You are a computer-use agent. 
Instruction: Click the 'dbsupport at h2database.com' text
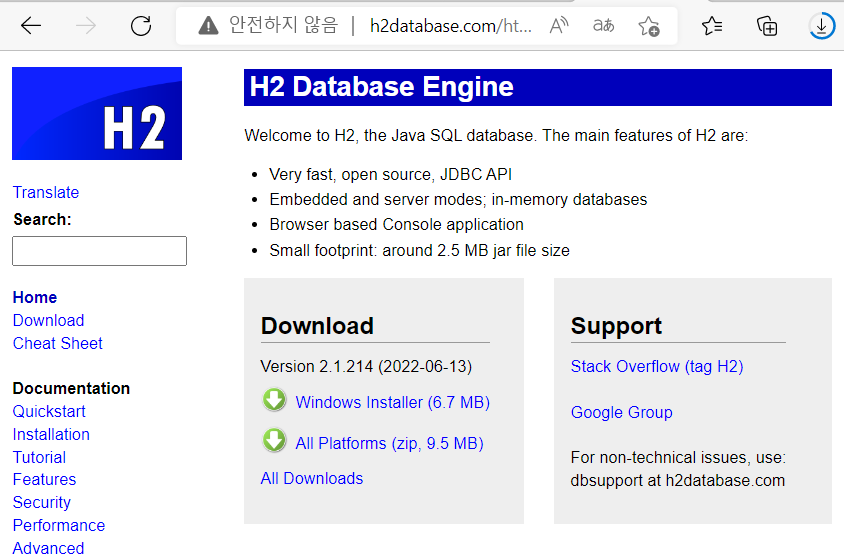678,480
